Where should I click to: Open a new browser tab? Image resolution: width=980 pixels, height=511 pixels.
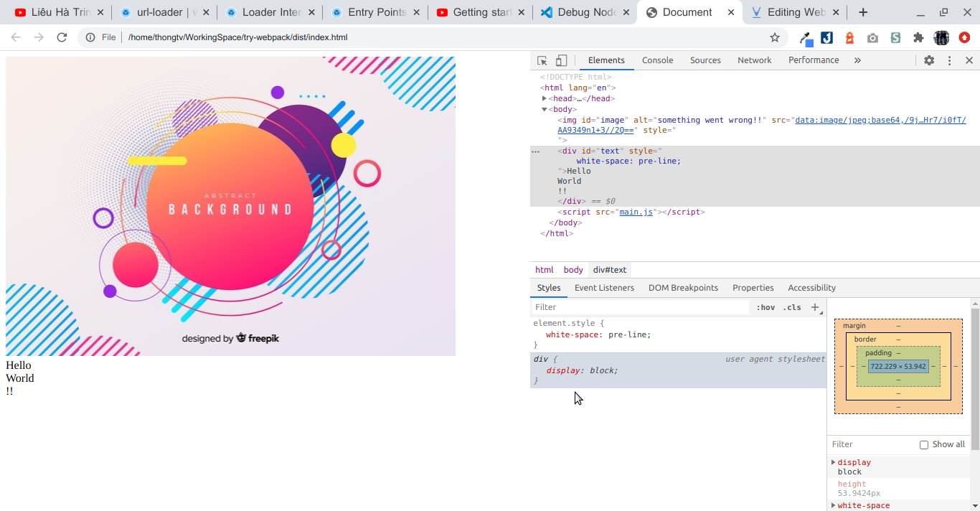(863, 12)
